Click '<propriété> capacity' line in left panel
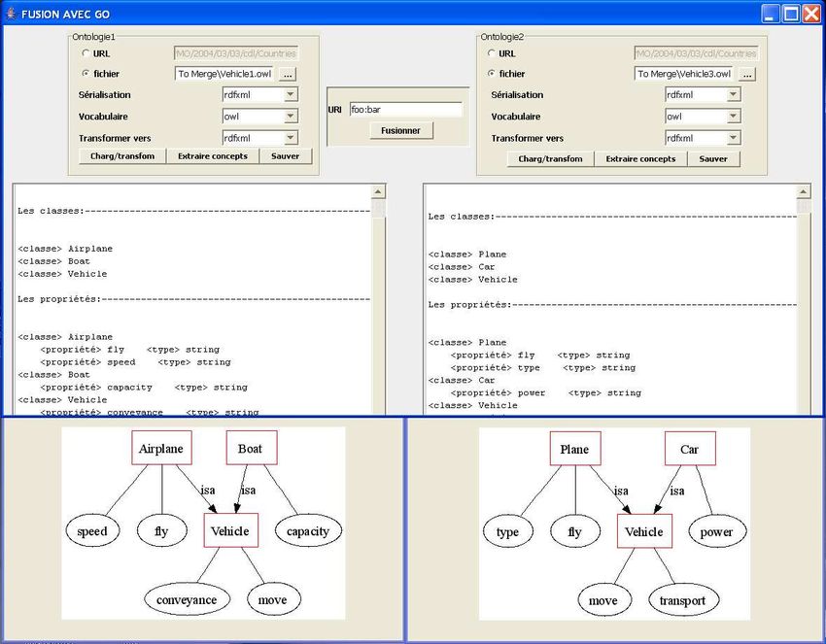 pos(144,388)
